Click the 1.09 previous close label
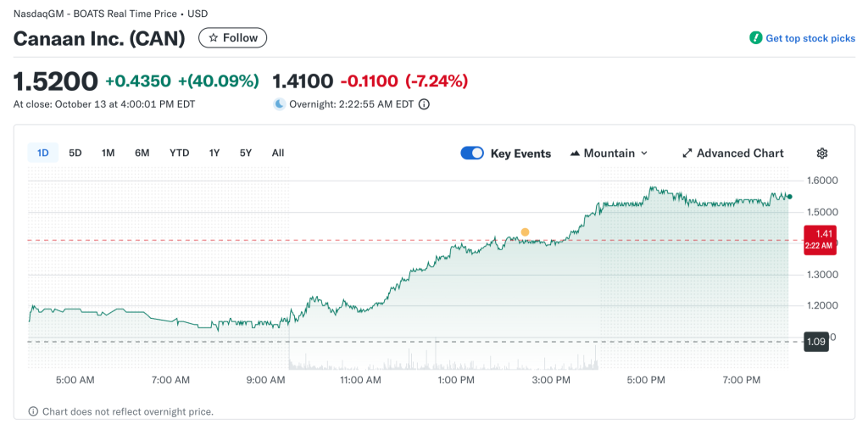 tap(815, 342)
